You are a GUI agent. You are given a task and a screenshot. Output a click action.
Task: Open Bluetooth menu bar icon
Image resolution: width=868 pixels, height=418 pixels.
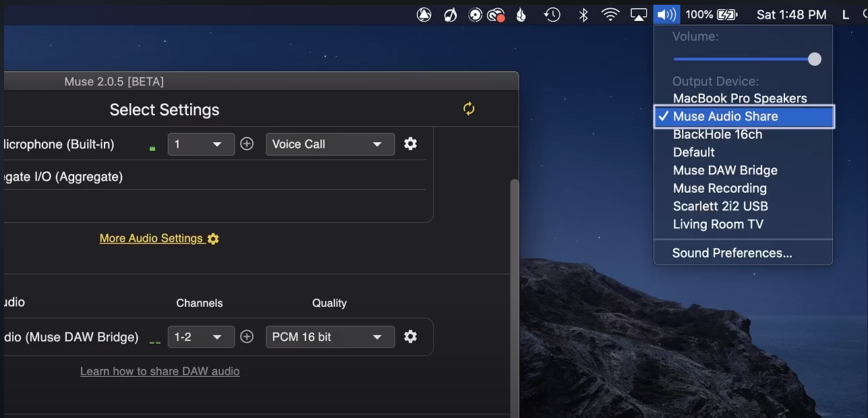pyautogui.click(x=583, y=14)
